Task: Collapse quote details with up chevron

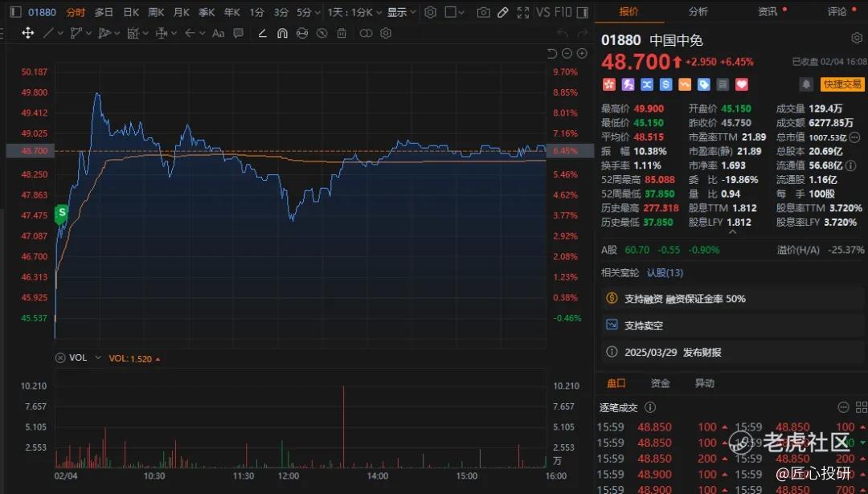Action: point(732,232)
